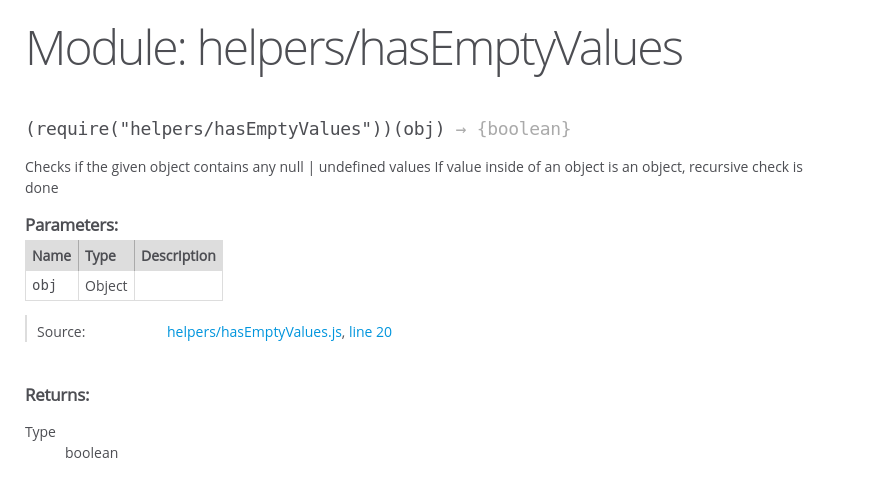Click the Name column header
Image resolution: width=874 pixels, height=500 pixels.
(52, 256)
